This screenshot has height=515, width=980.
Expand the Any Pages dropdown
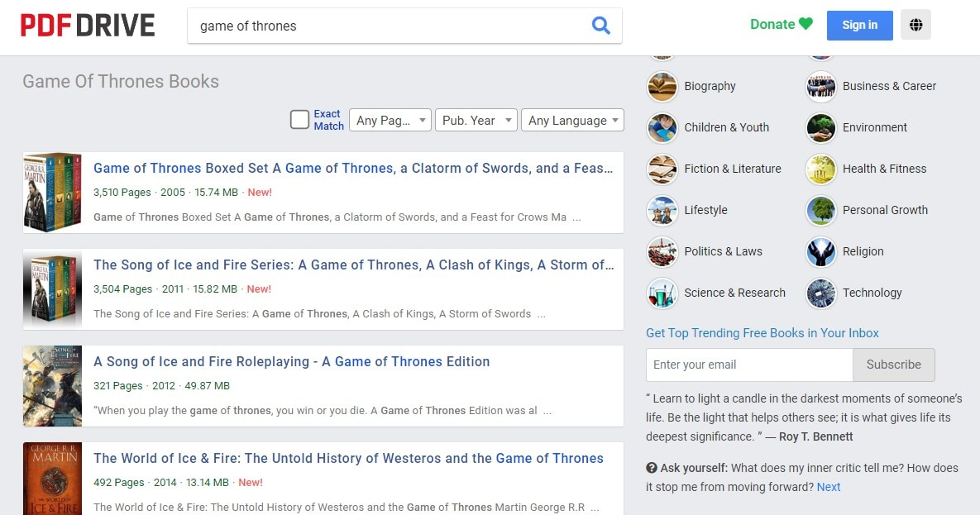pos(390,121)
